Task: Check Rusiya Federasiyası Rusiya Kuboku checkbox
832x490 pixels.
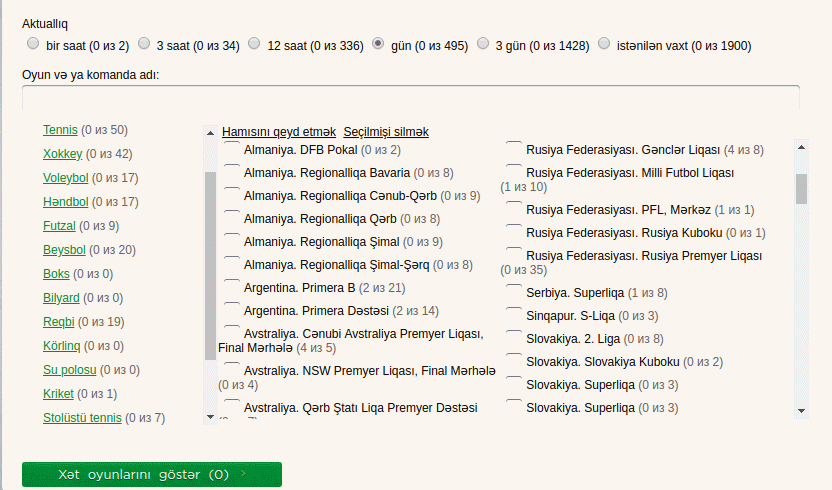Action: coord(514,232)
